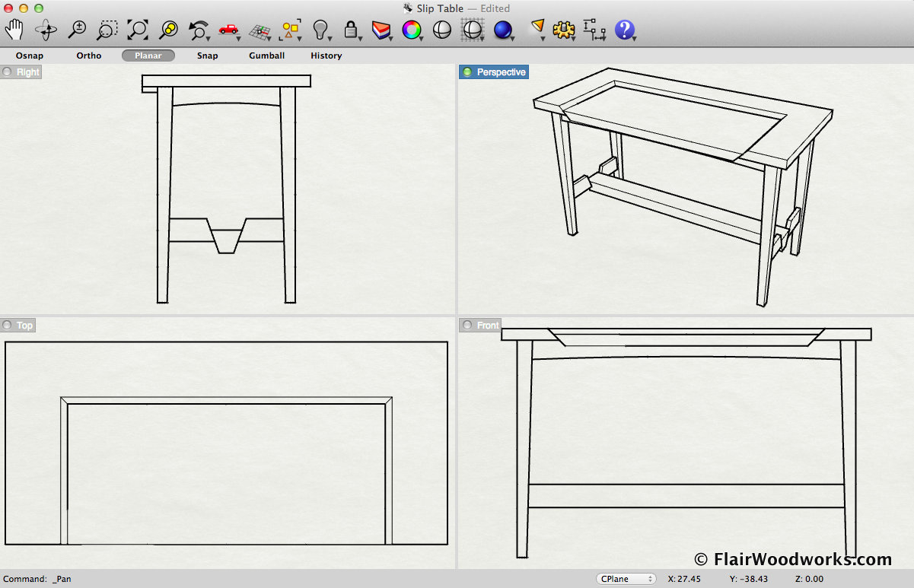Open the light bulb visibility tool
The height and width of the screenshot is (588, 914).
[321, 30]
